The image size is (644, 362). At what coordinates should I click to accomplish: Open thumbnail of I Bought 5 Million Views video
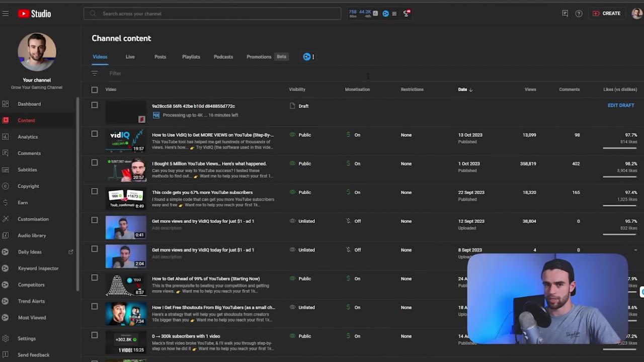click(x=126, y=169)
